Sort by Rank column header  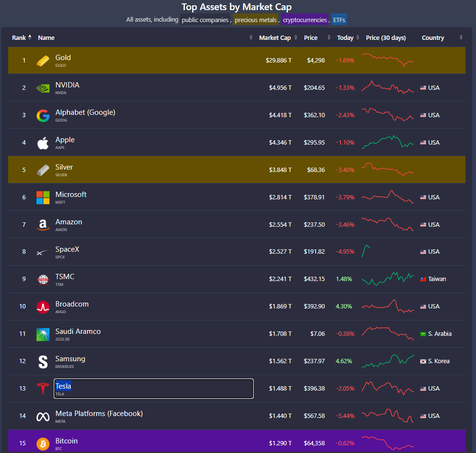tap(19, 37)
